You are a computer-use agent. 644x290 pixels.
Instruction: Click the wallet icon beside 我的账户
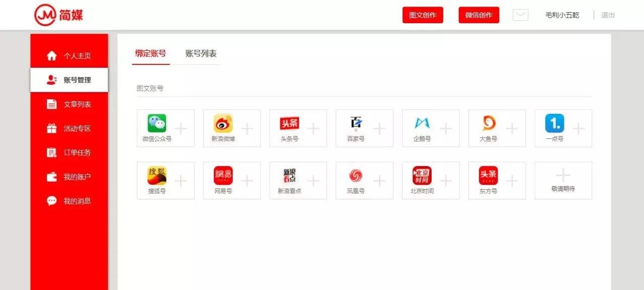coord(52,177)
